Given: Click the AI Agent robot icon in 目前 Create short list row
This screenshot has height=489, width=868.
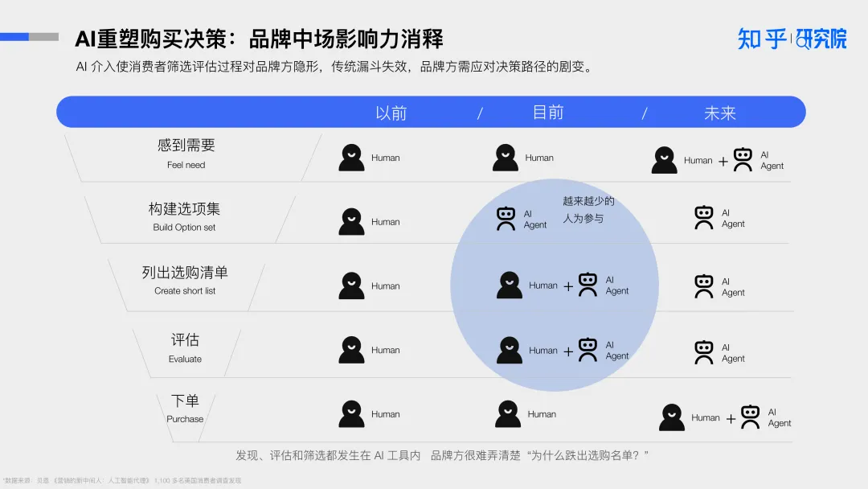Looking at the screenshot, I should [588, 285].
